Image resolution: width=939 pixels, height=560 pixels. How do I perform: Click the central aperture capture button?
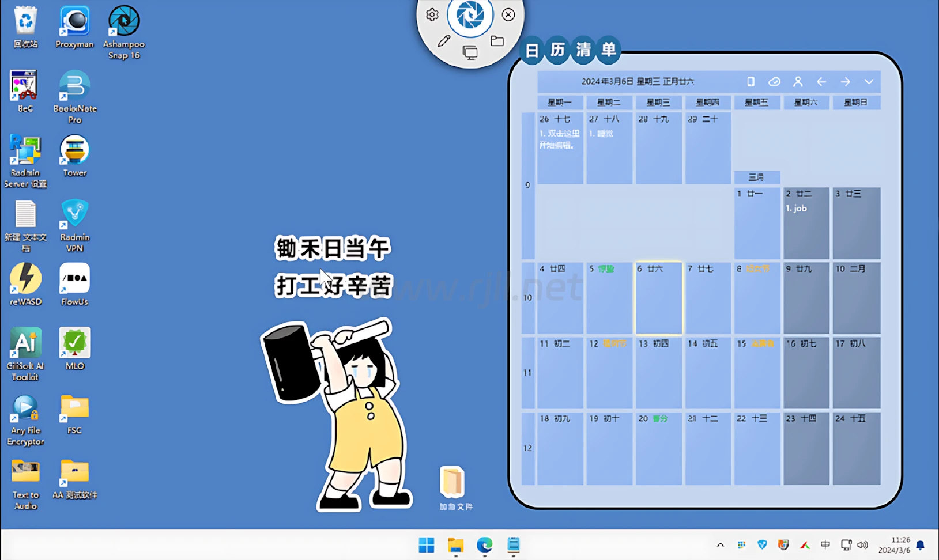coord(470,16)
